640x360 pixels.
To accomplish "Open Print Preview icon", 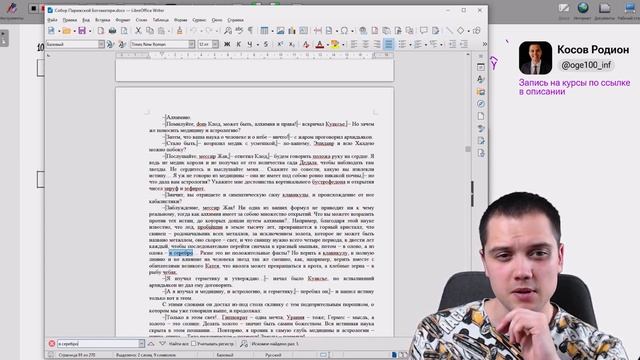I will point(124,31).
